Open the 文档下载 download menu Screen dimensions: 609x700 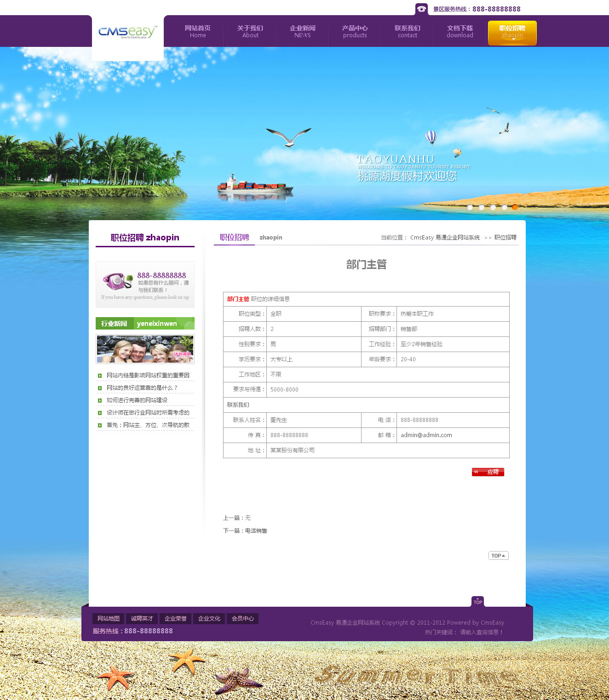coord(460,32)
